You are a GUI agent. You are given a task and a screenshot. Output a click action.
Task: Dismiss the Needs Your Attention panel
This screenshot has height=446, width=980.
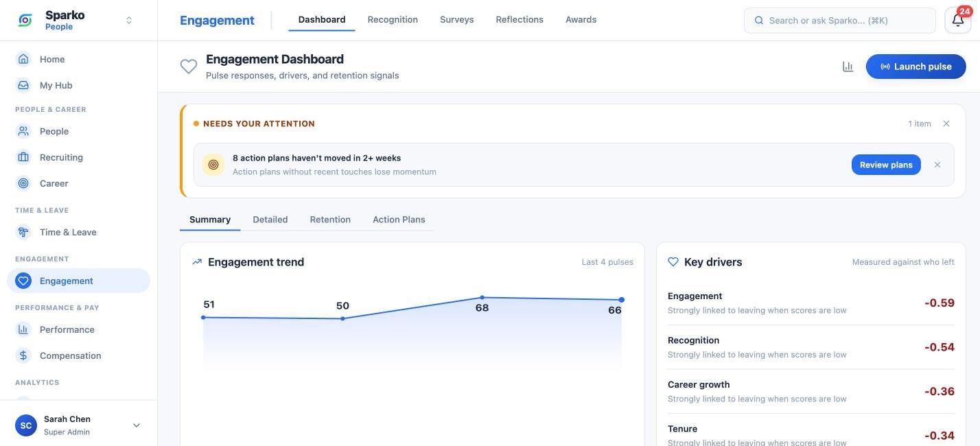coord(946,124)
